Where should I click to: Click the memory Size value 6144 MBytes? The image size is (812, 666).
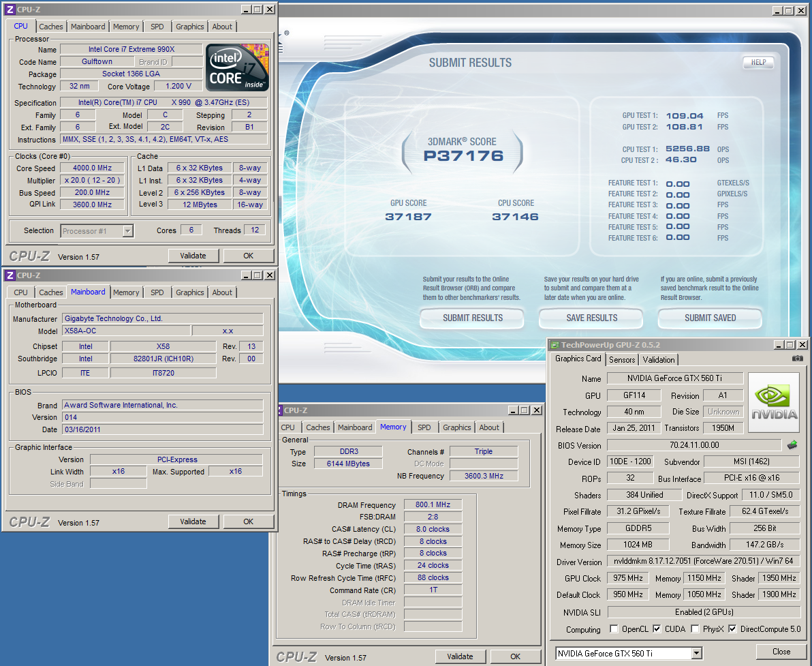click(348, 464)
